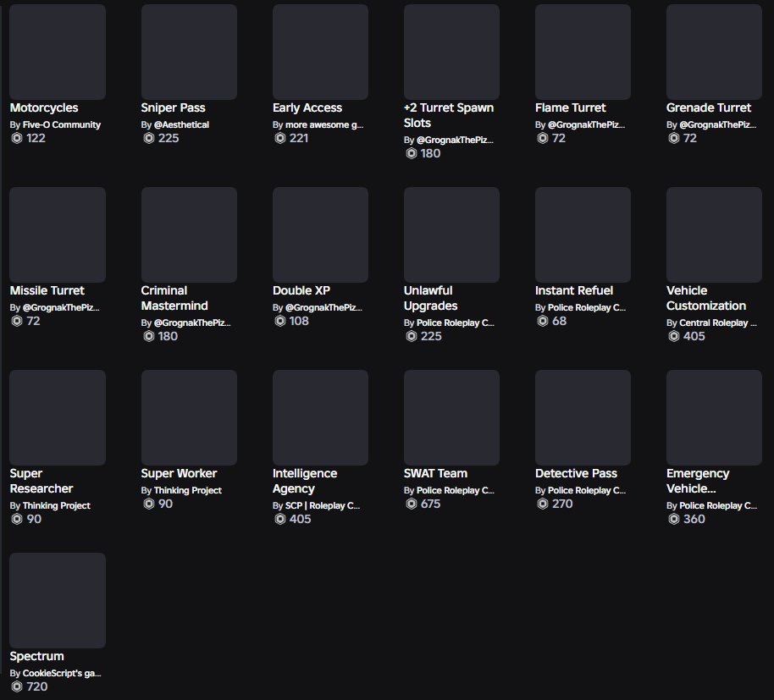774x700 pixels.
Task: Visit the Thinking Project creator under Super Worker
Action: pos(188,490)
